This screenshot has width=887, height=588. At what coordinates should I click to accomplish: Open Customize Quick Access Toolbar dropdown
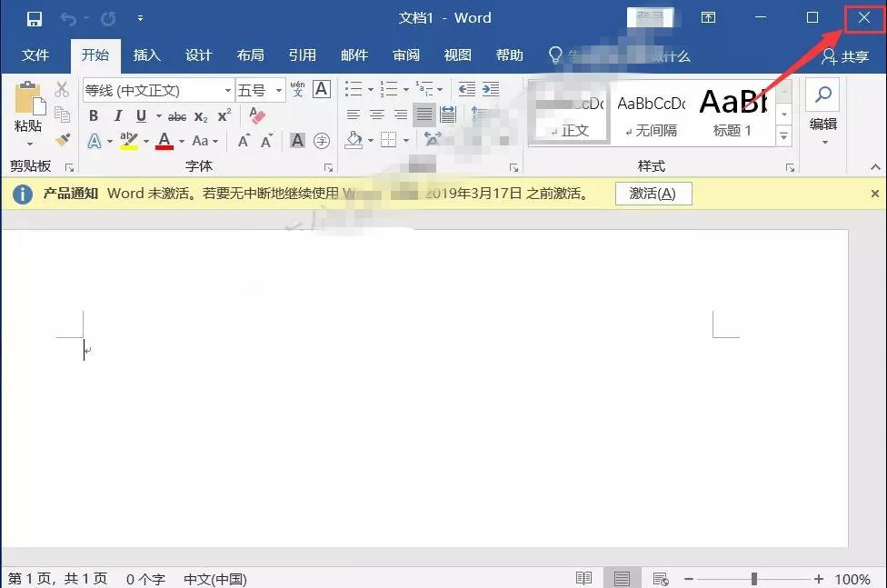tap(140, 19)
